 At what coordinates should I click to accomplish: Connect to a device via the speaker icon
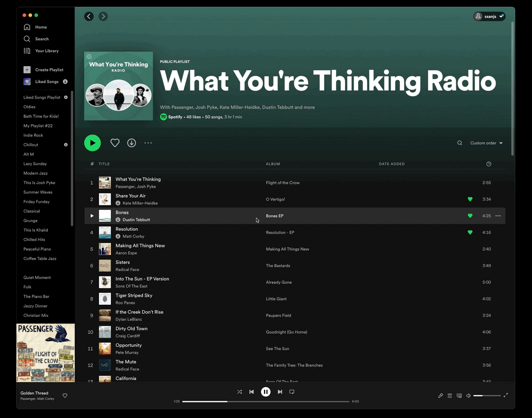tap(459, 395)
